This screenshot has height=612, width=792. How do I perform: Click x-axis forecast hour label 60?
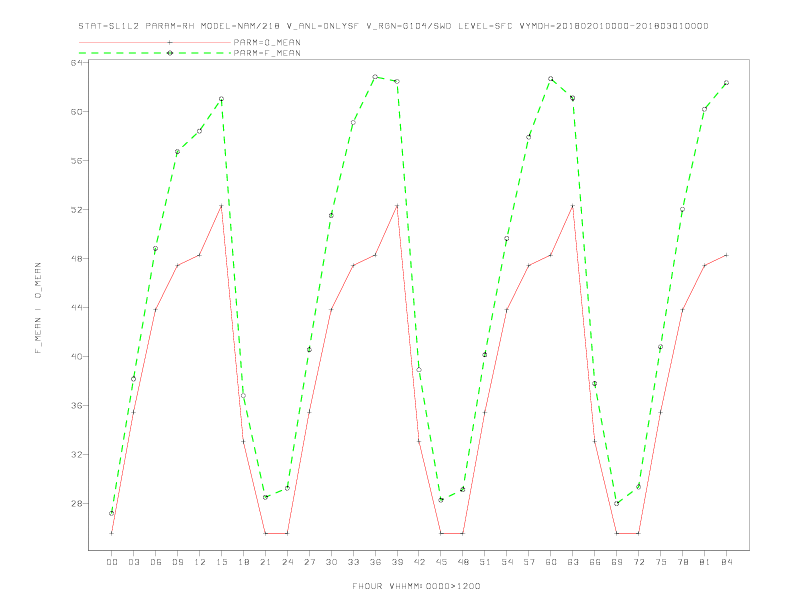point(551,562)
